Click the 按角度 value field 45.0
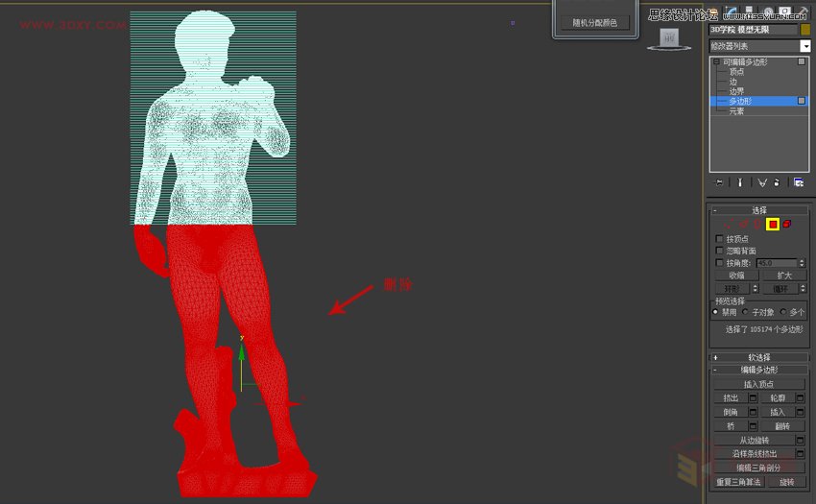The image size is (816, 504). coord(777,263)
